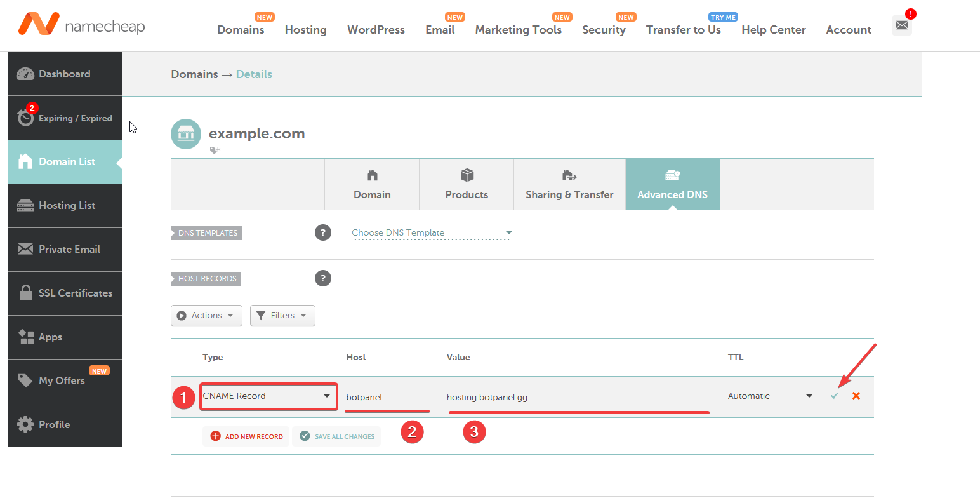The height and width of the screenshot is (498, 980).
Task: Click the mail envelope notification icon
Action: (901, 25)
